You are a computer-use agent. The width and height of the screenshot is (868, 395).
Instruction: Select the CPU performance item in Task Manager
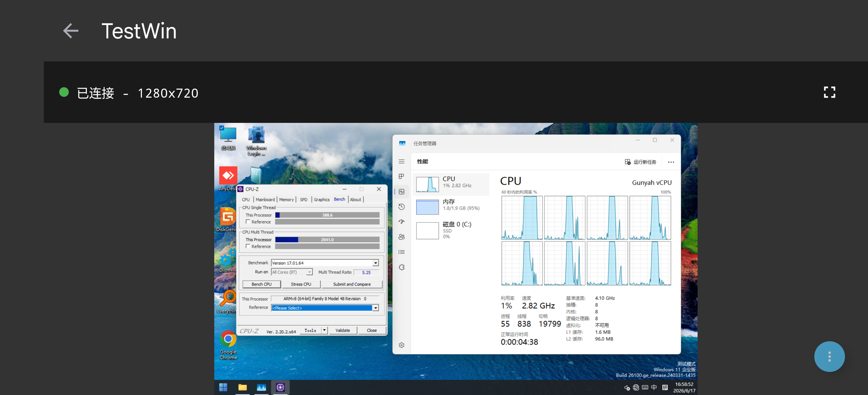451,184
